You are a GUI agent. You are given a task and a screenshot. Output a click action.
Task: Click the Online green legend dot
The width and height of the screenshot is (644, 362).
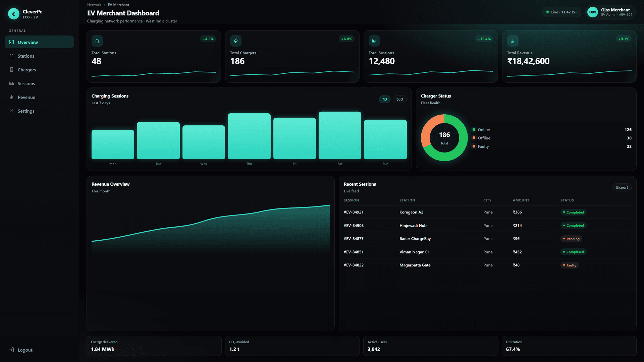click(x=474, y=129)
